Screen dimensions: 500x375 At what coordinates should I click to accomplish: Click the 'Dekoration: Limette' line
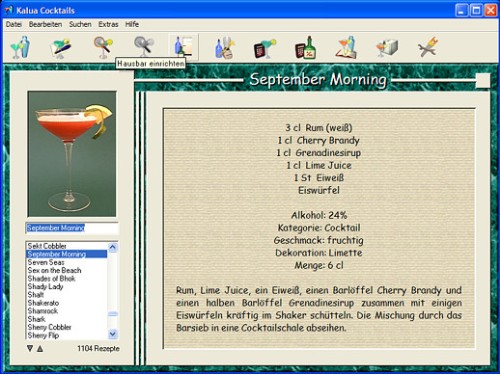coord(319,253)
